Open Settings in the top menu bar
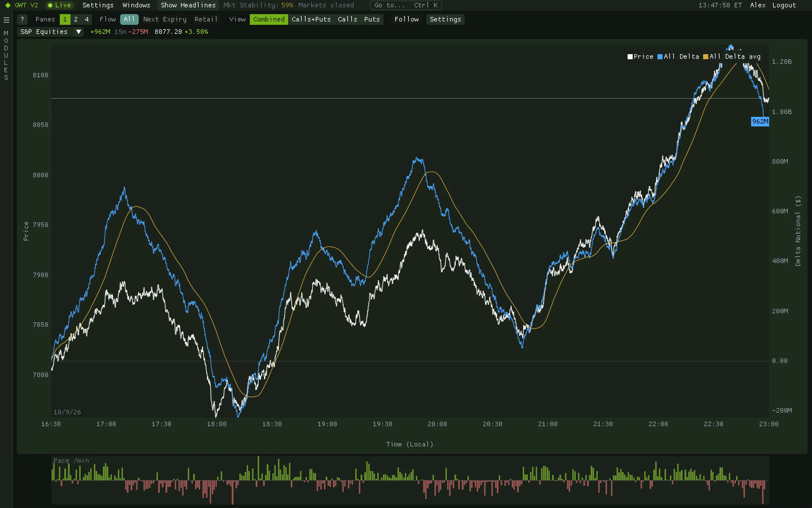Screen dimensions: 812x508 (x=98, y=5)
